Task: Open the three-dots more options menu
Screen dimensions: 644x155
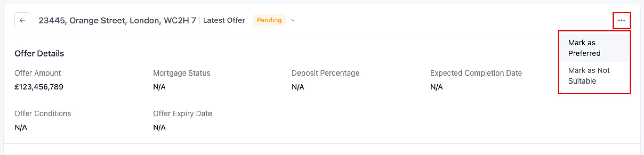Action: 621,20
